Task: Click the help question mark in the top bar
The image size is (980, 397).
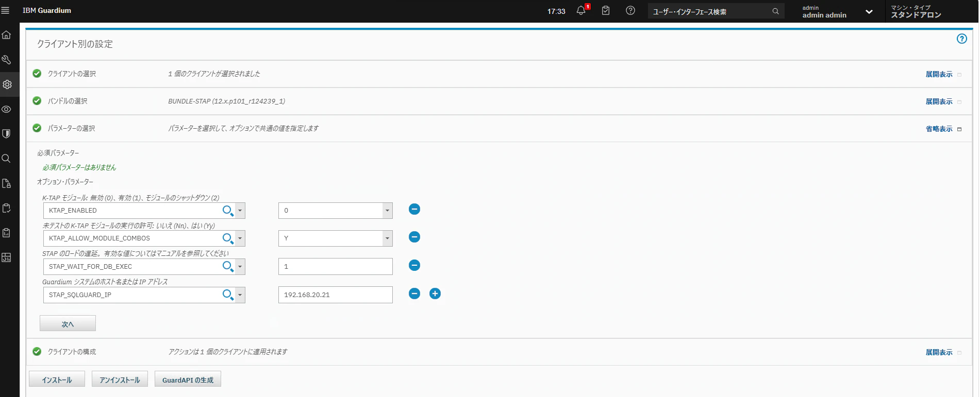Action: (x=630, y=10)
